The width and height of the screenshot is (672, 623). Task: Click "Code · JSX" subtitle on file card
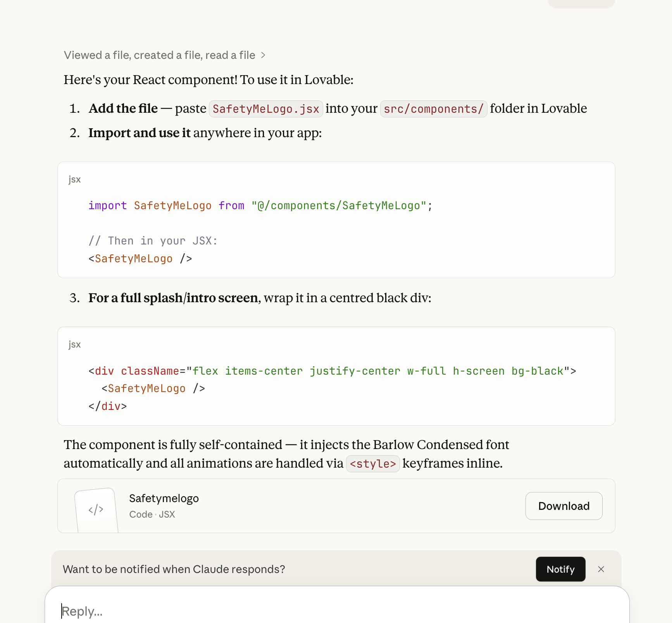click(152, 515)
